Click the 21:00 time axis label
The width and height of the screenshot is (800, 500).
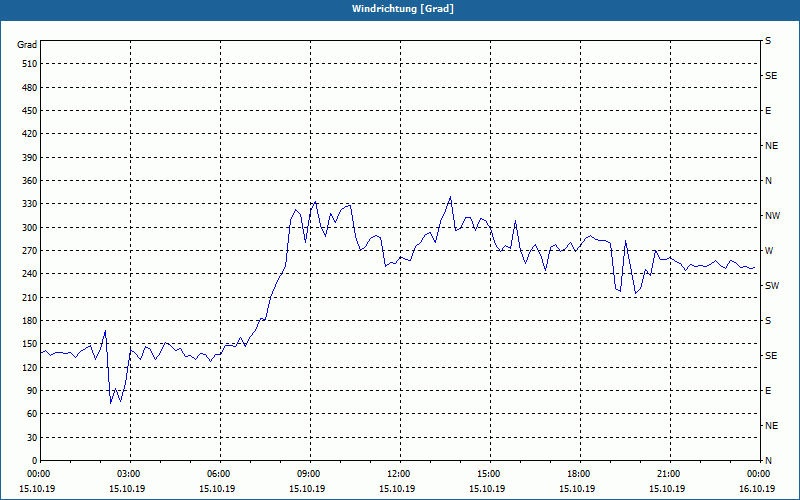click(x=667, y=474)
